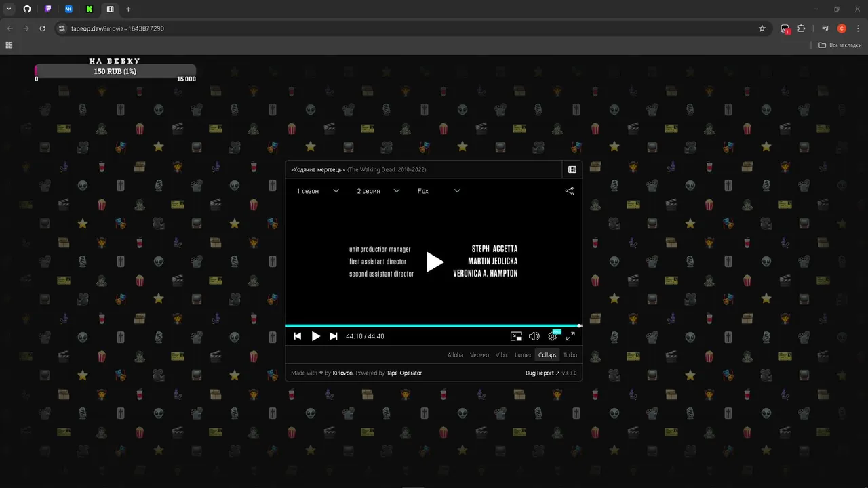The width and height of the screenshot is (868, 488).
Task: Switch to the Vibix player source
Action: (502, 355)
